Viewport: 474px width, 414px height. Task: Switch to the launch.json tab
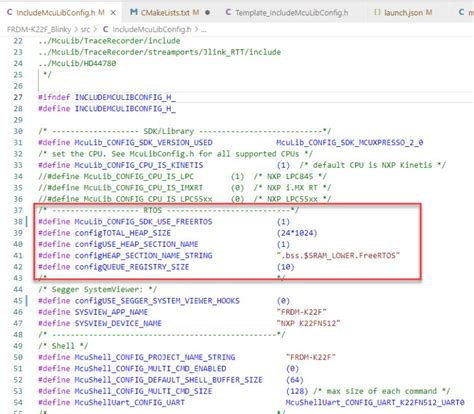pyautogui.click(x=403, y=13)
